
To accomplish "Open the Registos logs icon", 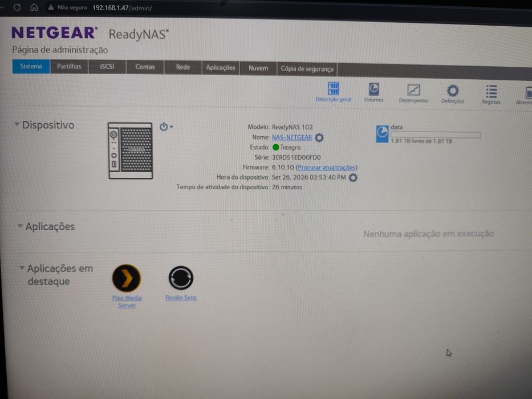I will pyautogui.click(x=492, y=92).
